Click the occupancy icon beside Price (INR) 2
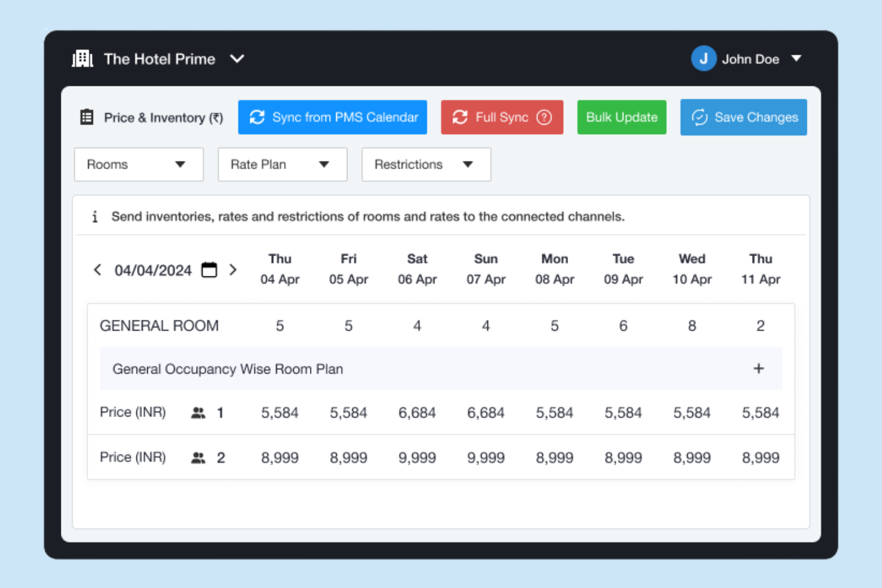This screenshot has height=588, width=882. click(199, 457)
